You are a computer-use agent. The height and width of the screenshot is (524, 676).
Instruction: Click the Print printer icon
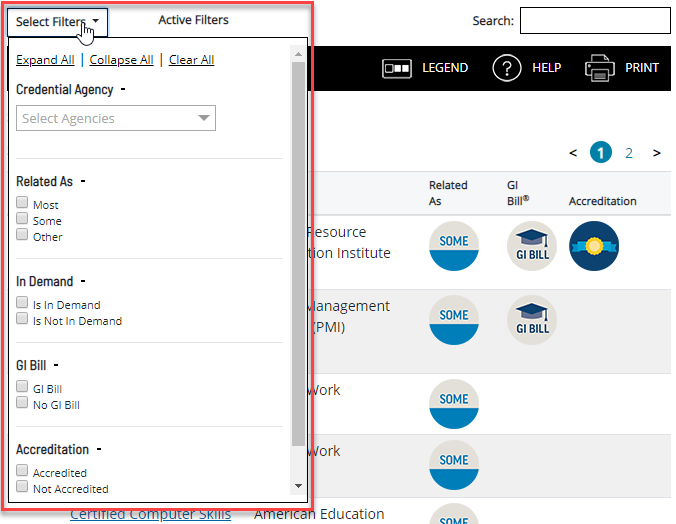pos(600,68)
